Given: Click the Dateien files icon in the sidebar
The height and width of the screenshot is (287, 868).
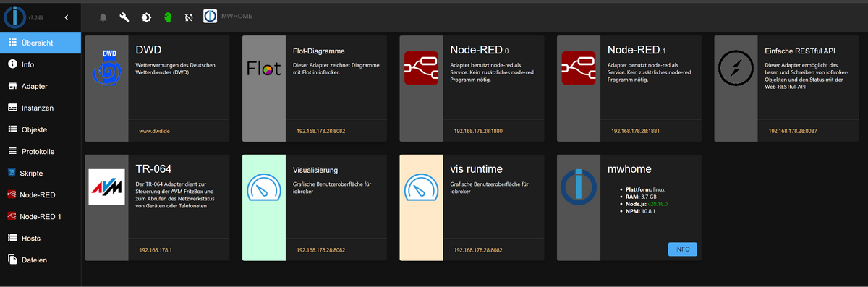Looking at the screenshot, I should (x=12, y=260).
